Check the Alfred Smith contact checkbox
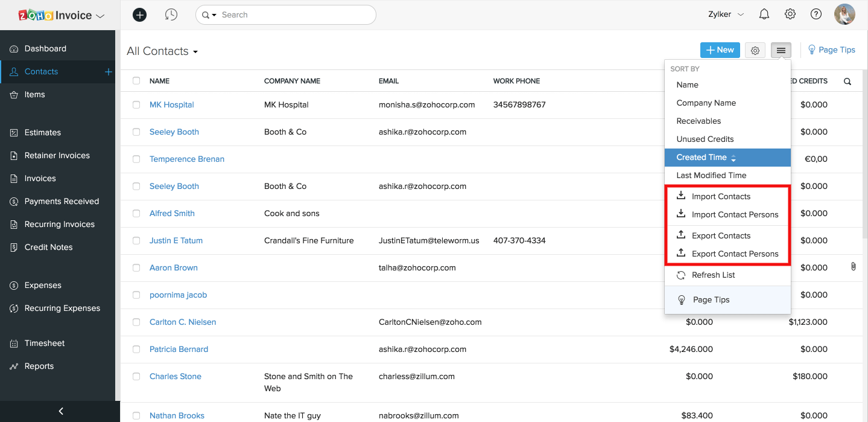The image size is (868, 422). [136, 214]
